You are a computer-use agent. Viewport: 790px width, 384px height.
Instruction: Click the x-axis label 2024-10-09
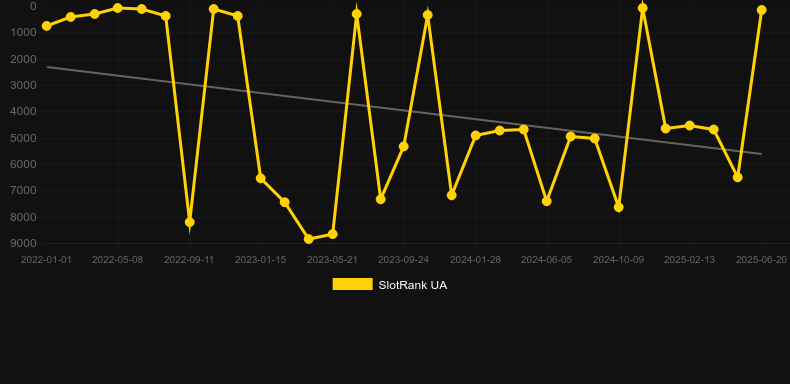point(618,260)
